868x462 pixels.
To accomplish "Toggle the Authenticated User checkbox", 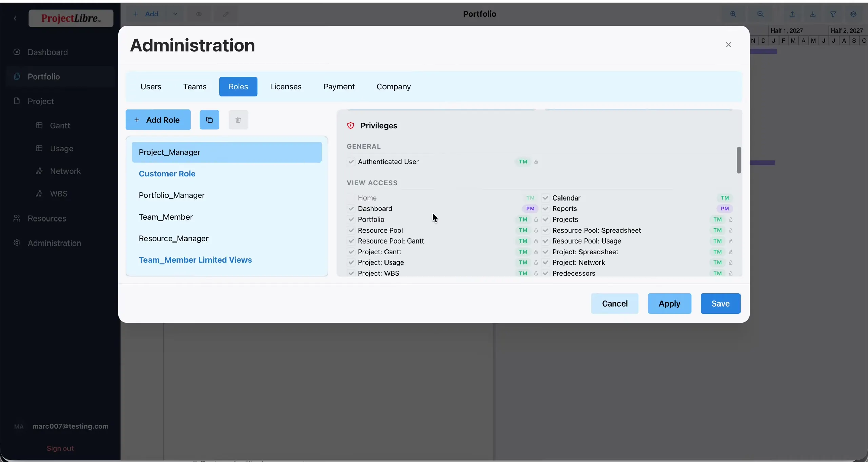I will pos(351,162).
